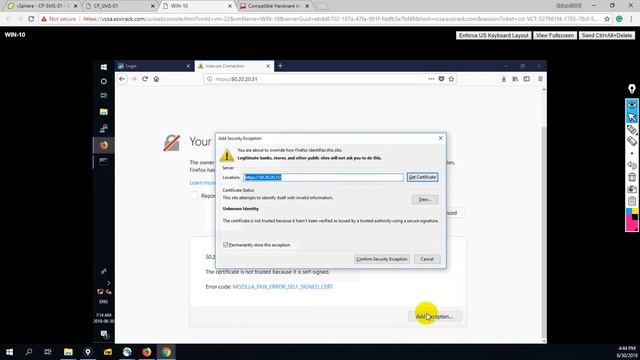Screen dimensions: 640x360
Task: Go to the Firefox home page
Action: 156,79
